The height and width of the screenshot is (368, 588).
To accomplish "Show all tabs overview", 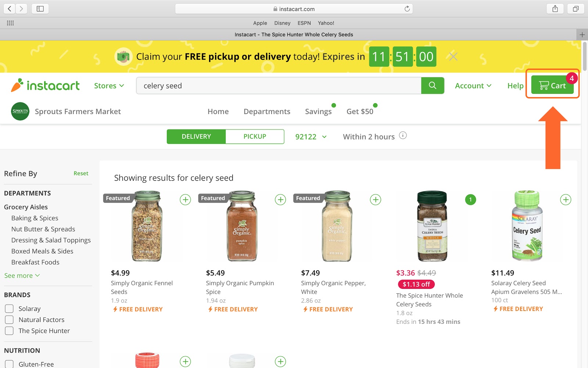I will 576,9.
